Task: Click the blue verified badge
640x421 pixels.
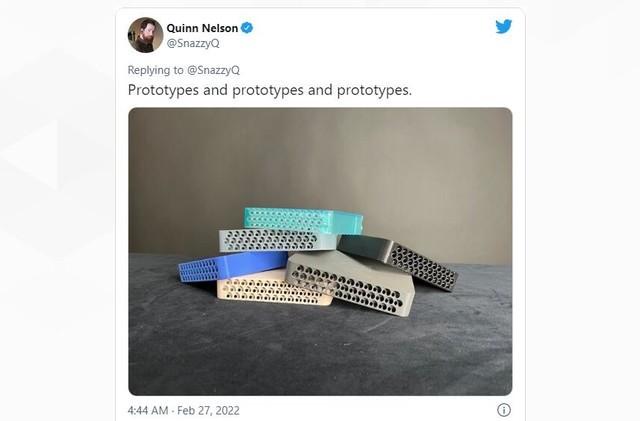Action: coord(247,28)
